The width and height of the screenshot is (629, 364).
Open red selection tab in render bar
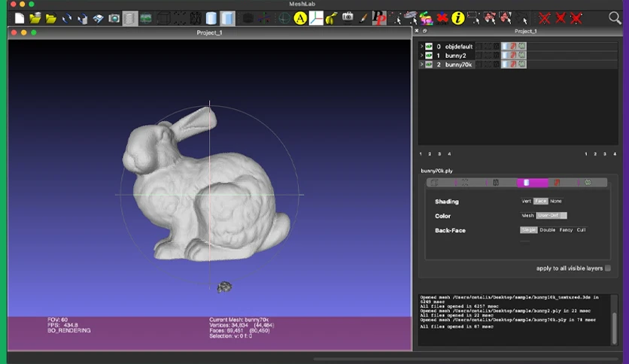[557, 183]
